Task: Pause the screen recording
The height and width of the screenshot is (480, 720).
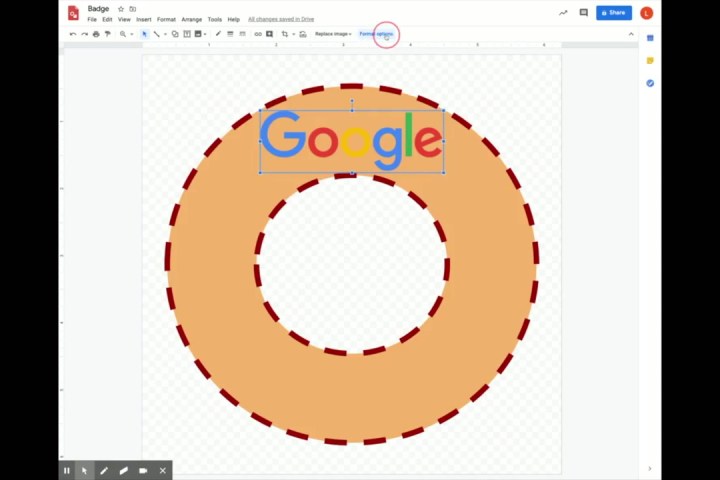Action: tap(67, 470)
